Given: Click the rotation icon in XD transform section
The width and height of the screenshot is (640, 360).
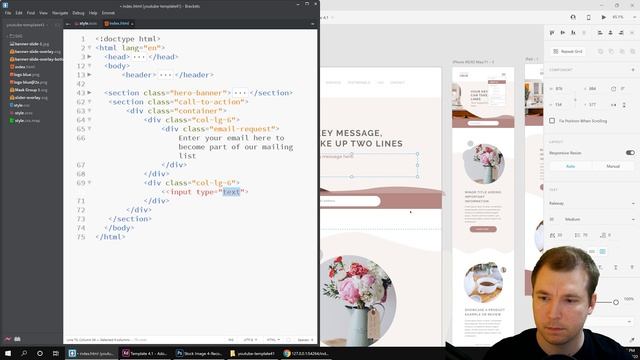Looking at the screenshot, I should click(613, 89).
